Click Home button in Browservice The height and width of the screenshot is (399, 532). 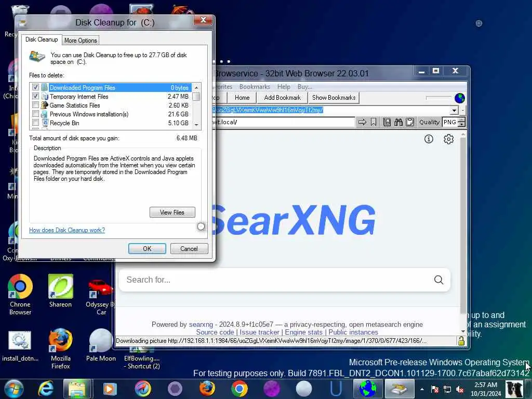pos(242,98)
